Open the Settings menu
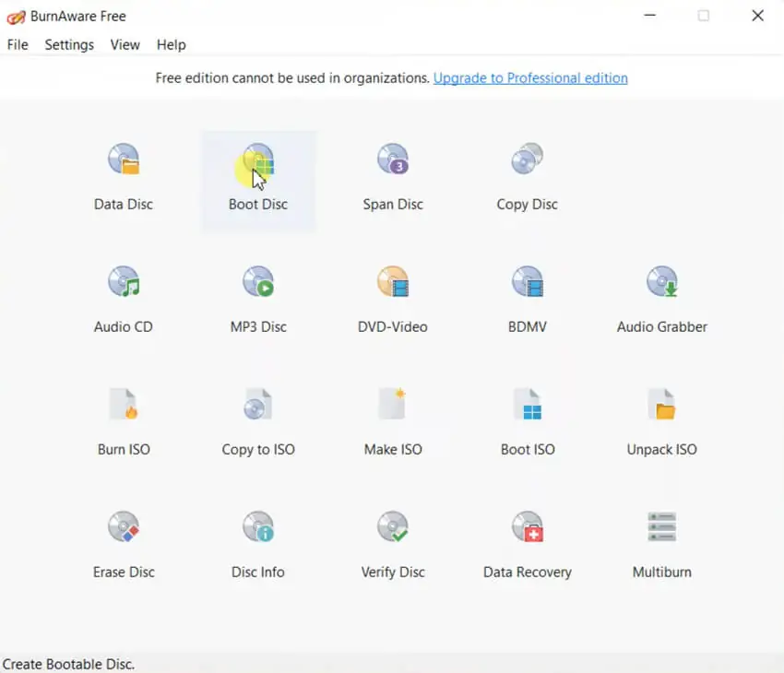 tap(69, 45)
